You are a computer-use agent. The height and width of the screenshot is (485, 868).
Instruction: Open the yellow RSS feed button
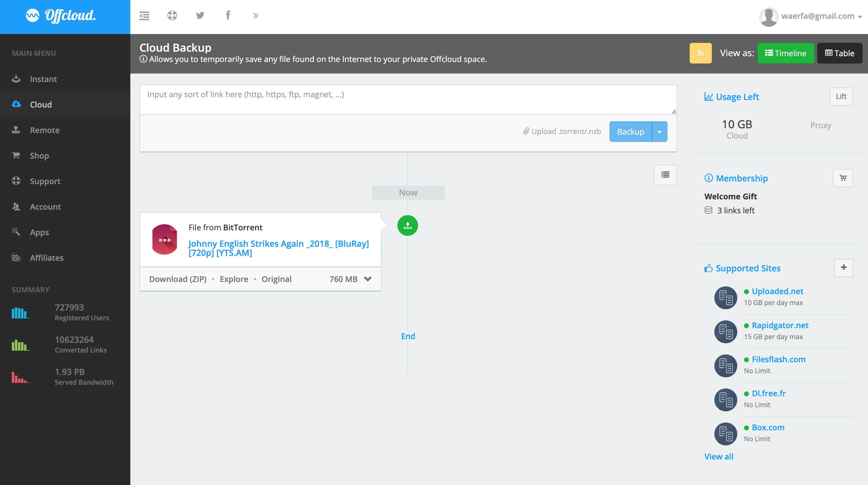pyautogui.click(x=701, y=53)
